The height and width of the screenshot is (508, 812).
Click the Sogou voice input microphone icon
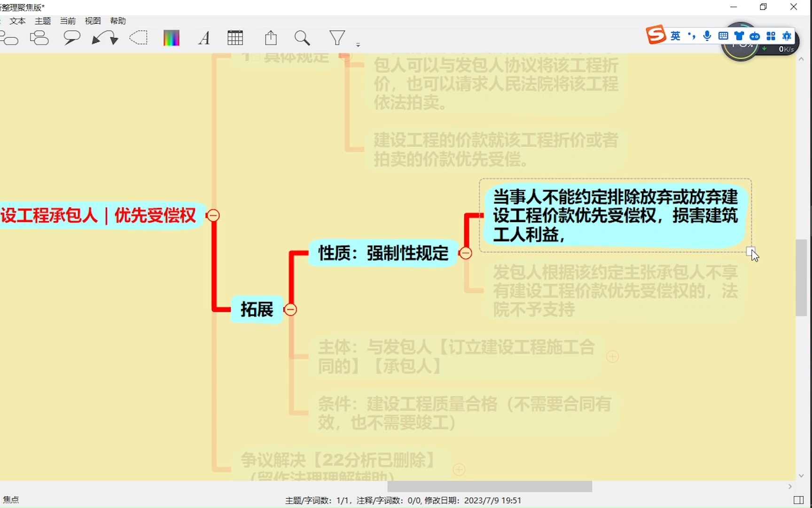707,35
